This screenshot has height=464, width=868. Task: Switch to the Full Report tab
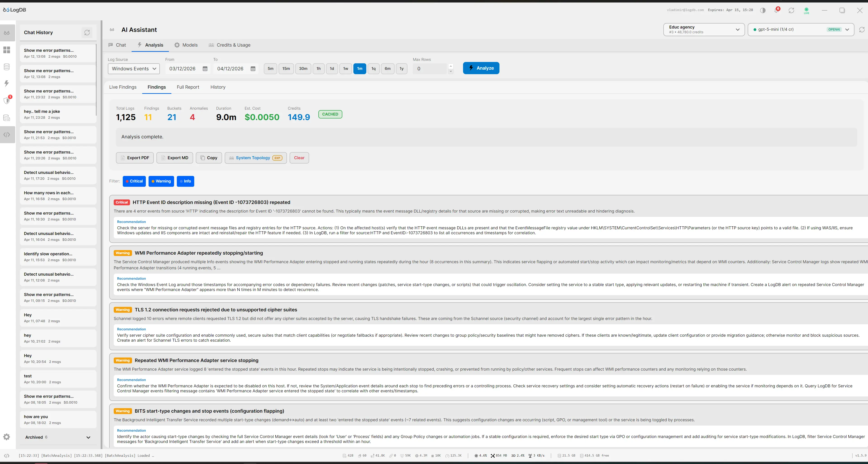tap(188, 87)
